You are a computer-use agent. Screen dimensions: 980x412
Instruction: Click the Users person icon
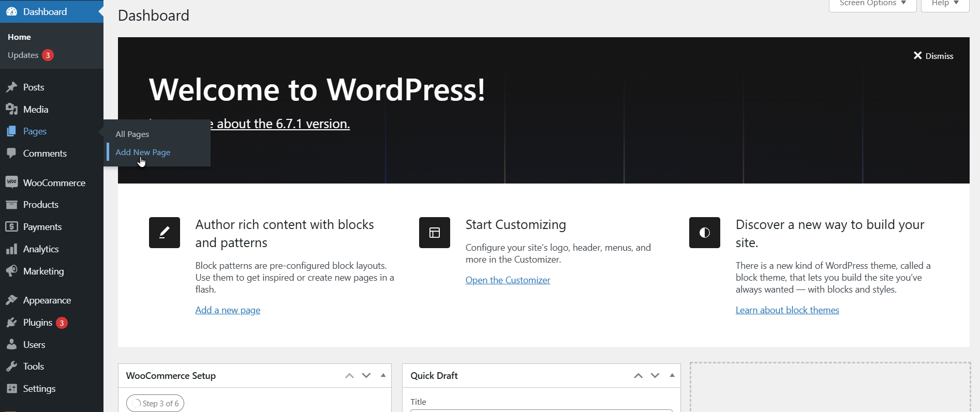pyautogui.click(x=11, y=345)
